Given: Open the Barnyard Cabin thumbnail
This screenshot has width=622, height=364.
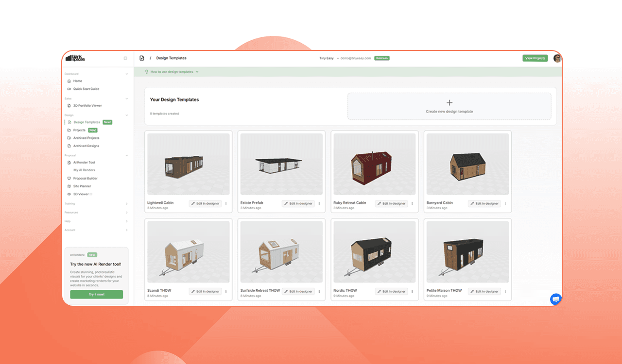Looking at the screenshot, I should (x=468, y=165).
